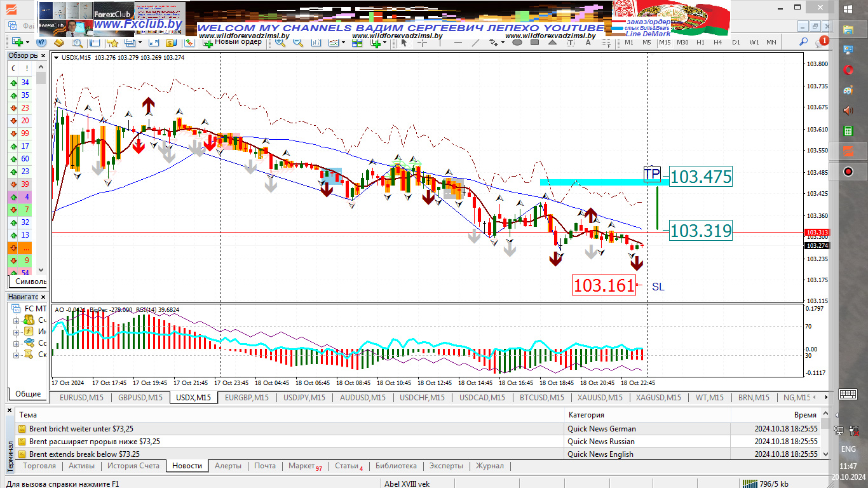Open the chat notification bubble icon
Image resolution: width=868 pixels, height=488 pixels.
[822, 42]
